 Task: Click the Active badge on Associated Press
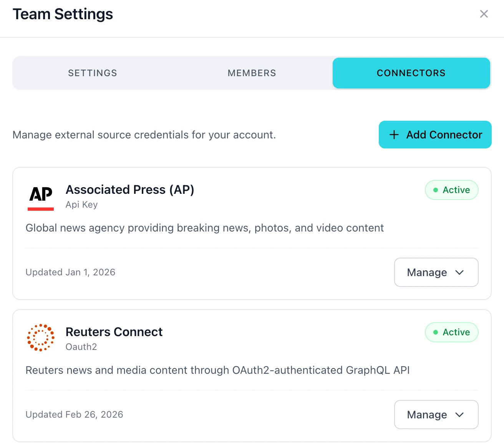tap(452, 190)
